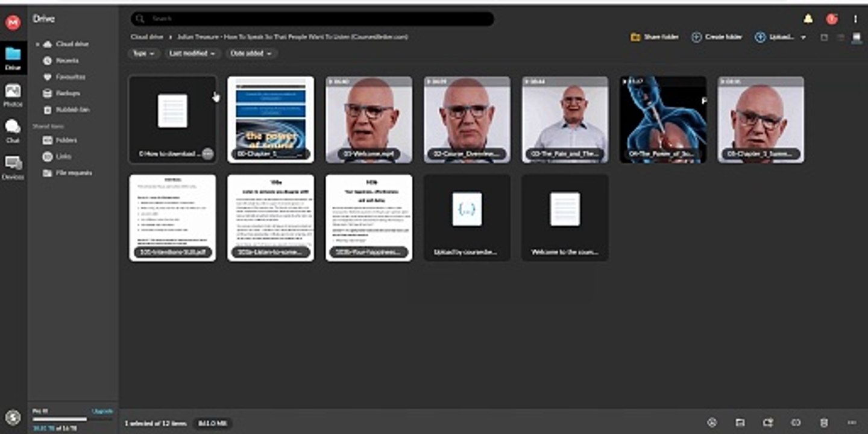Open Recents in the sidebar

61,60
